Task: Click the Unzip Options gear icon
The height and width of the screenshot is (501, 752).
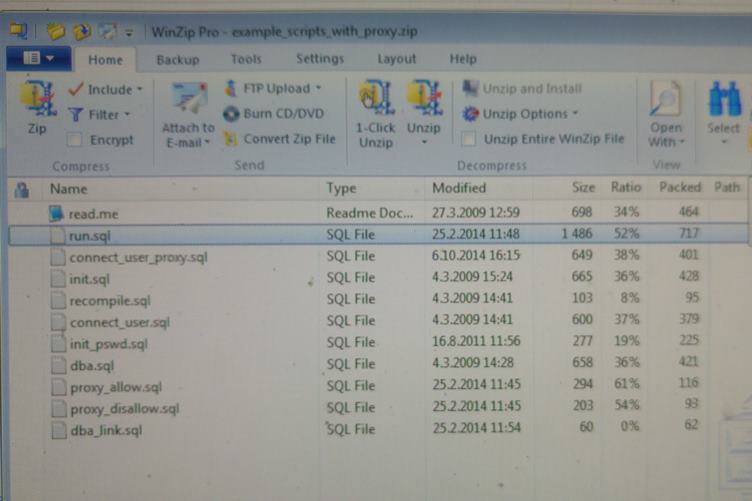Action: pos(470,114)
